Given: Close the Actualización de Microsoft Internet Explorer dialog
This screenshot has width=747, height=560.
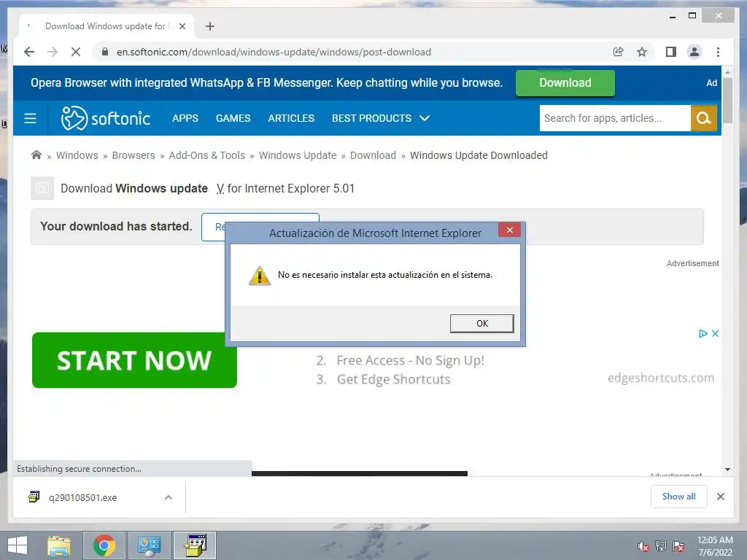Looking at the screenshot, I should 509,230.
